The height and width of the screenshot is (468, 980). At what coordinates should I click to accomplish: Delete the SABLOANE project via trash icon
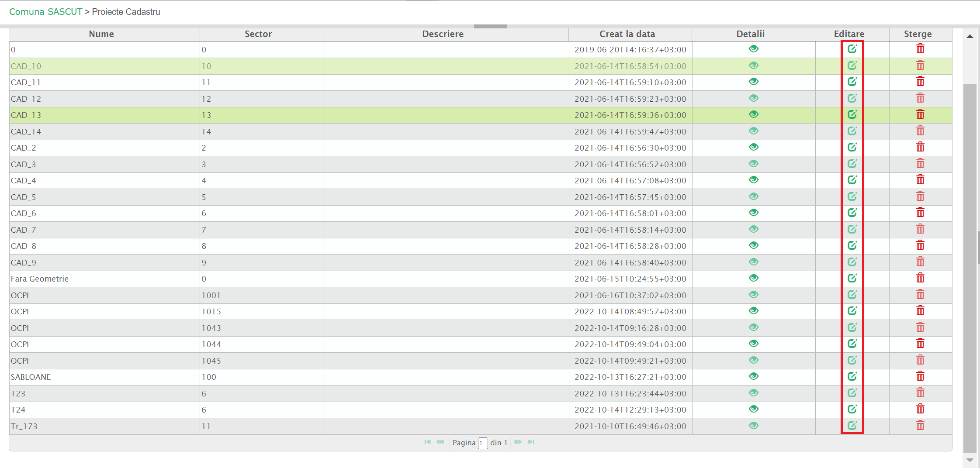920,376
